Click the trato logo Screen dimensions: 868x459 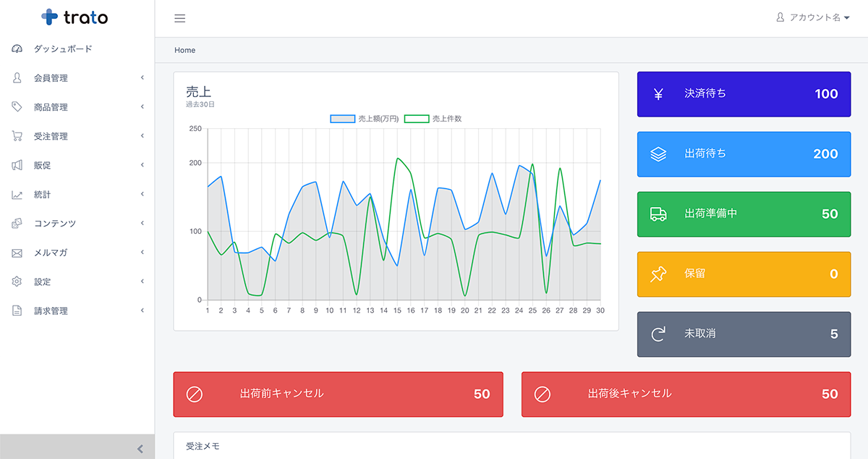pos(75,17)
